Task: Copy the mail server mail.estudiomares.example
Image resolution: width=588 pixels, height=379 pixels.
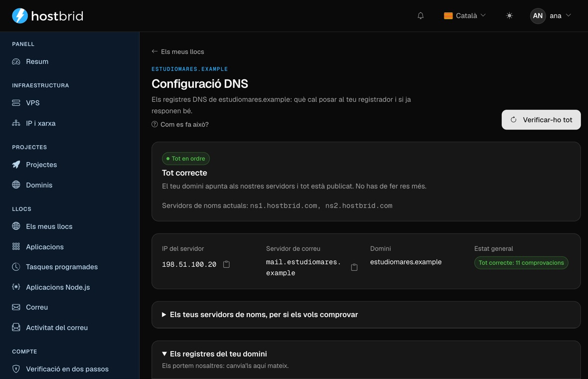Action: coord(354,267)
